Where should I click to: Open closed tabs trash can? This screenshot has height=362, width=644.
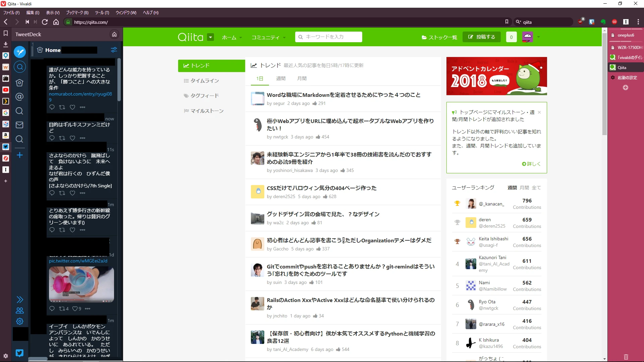[626, 357]
